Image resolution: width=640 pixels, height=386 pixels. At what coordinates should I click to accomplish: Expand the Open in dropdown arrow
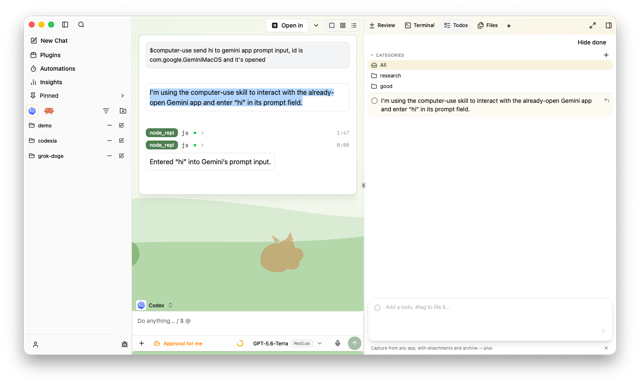coord(316,25)
